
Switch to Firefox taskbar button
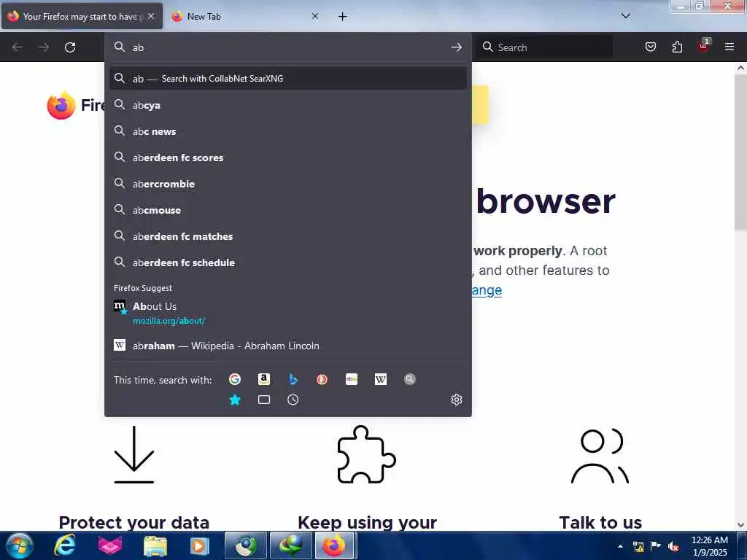[x=334, y=545]
